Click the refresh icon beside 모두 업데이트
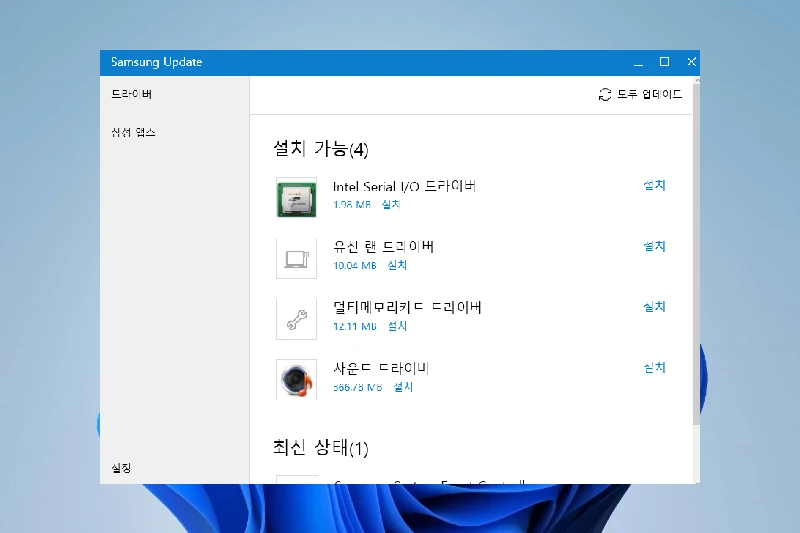800x533 pixels. tap(605, 94)
